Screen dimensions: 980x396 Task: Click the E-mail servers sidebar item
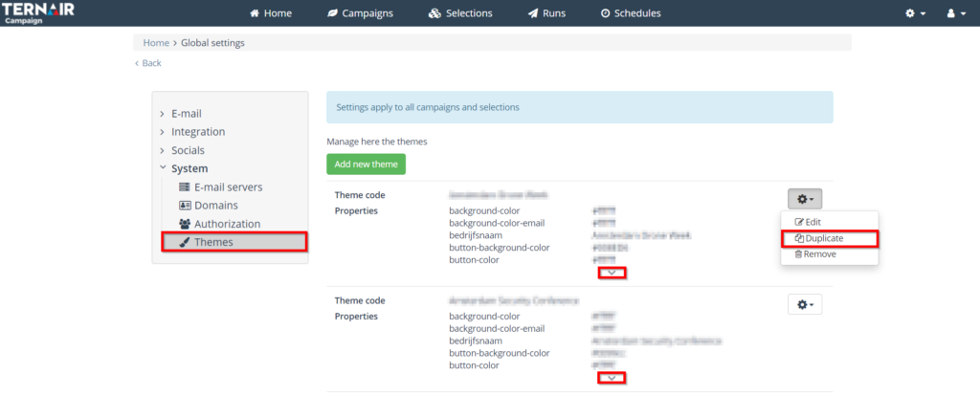(227, 187)
